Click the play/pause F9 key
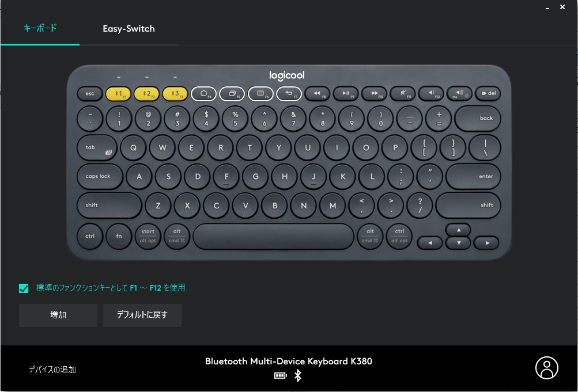 pos(346,94)
